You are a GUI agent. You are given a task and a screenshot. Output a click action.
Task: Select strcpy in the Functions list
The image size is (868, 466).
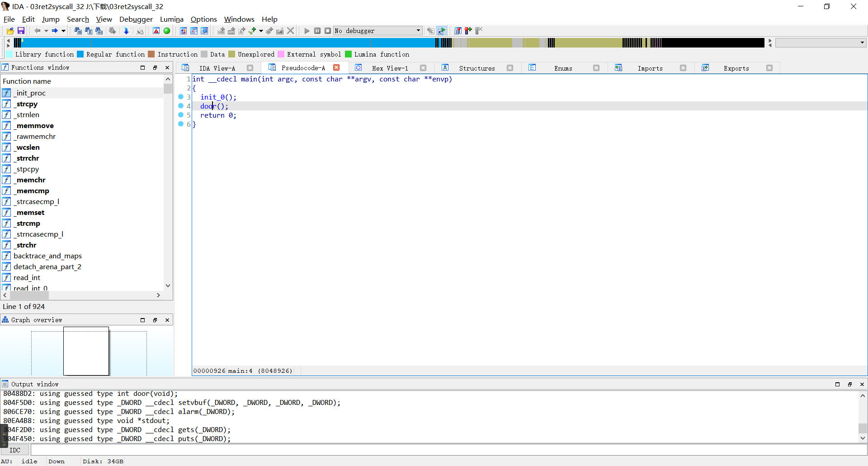coord(27,104)
